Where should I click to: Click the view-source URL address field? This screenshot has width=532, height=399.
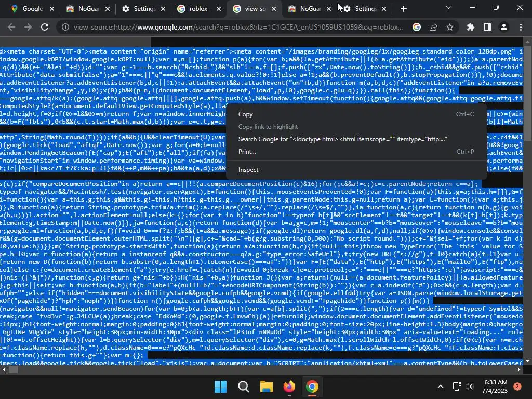point(238,27)
